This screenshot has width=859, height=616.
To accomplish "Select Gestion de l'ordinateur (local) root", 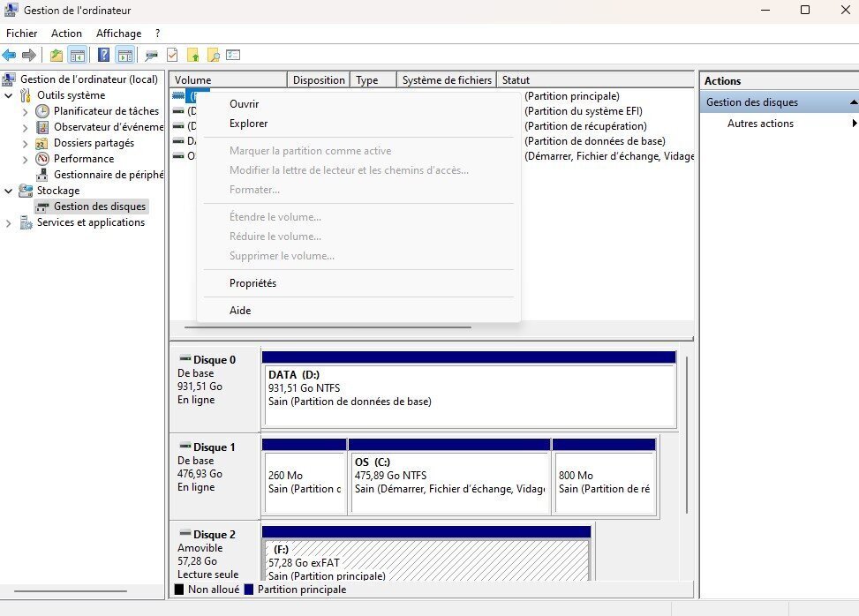I will point(89,79).
